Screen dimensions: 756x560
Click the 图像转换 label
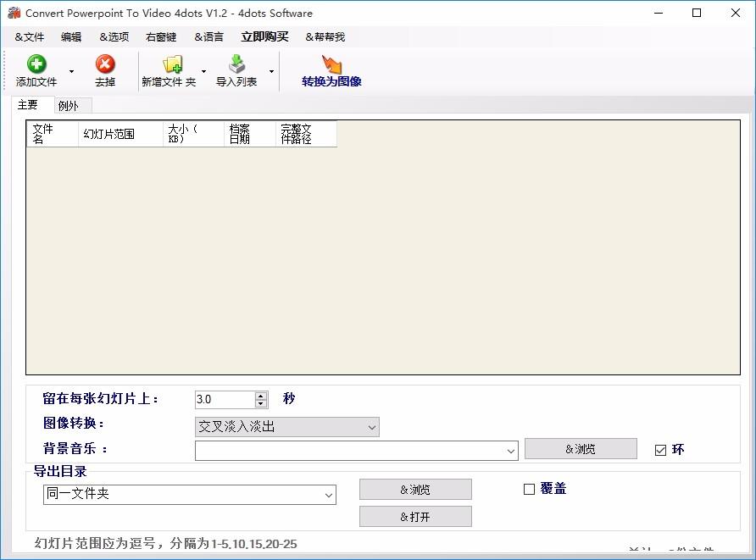pyautogui.click(x=73, y=423)
